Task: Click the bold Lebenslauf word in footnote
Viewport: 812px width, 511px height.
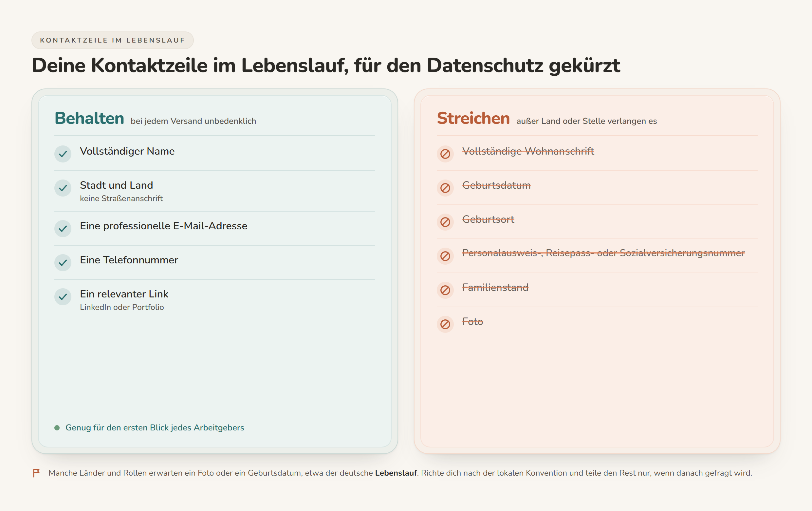Action: (396, 473)
